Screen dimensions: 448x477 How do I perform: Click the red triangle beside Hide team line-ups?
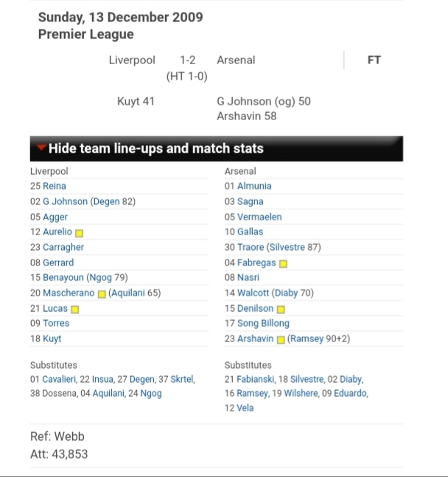click(41, 147)
